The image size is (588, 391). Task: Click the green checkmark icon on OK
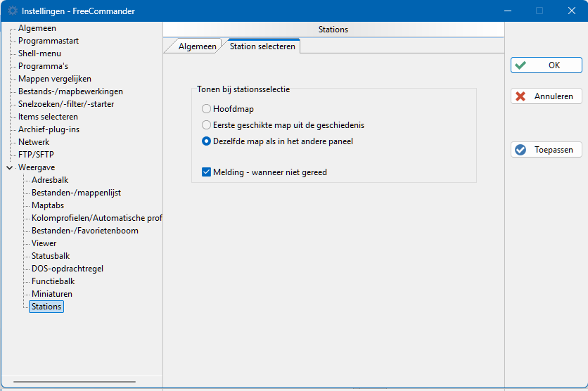[520, 65]
